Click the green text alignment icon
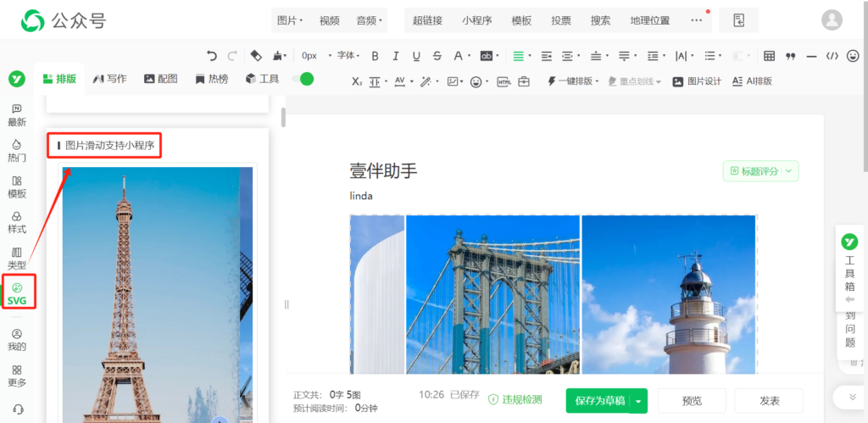Viewport: 868px width, 423px height. (518, 56)
